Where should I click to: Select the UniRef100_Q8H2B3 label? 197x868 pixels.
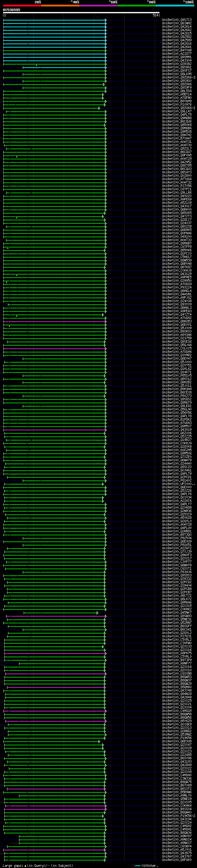[x=177, y=321]
